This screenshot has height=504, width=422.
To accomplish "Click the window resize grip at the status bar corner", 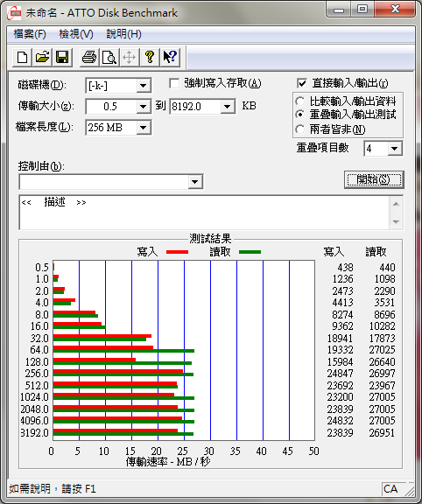I will click(410, 491).
